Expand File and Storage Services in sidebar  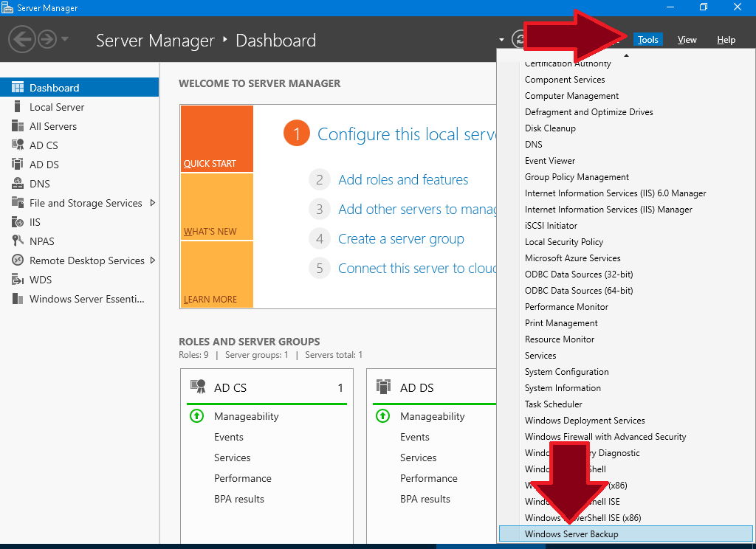click(x=154, y=203)
